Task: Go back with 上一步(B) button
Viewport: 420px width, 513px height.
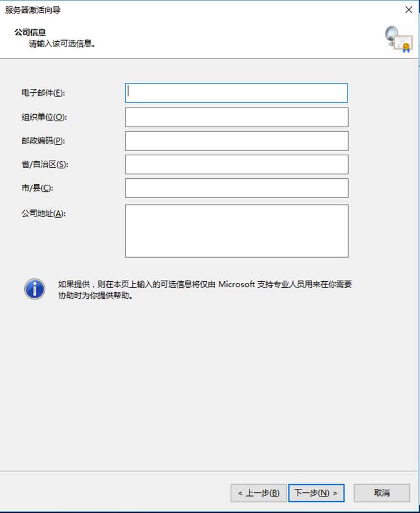Action: point(258,493)
